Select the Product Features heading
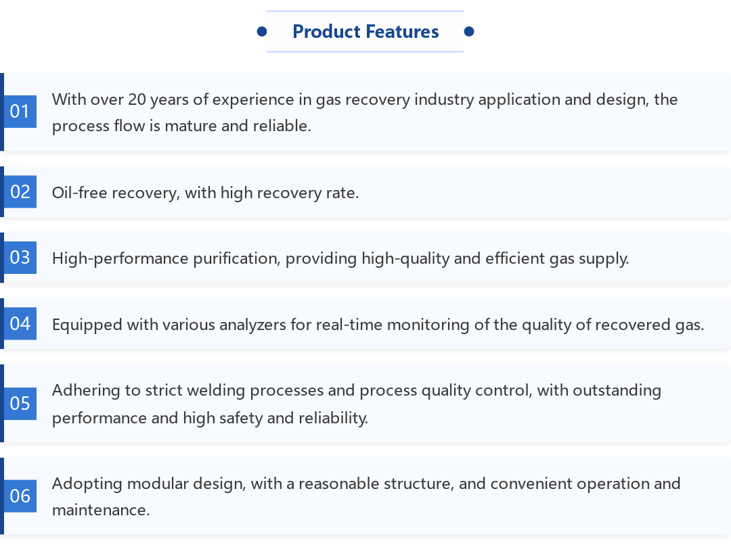The height and width of the screenshot is (560, 731). pos(365,32)
